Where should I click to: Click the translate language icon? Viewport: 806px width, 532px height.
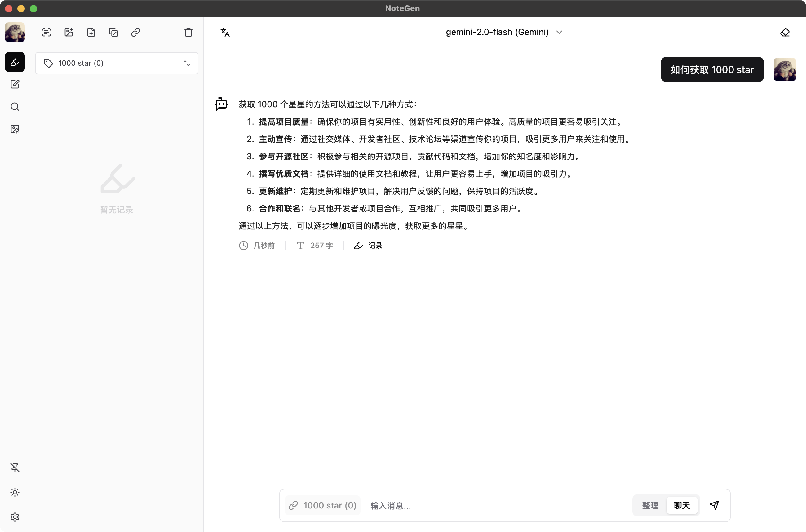coord(225,32)
